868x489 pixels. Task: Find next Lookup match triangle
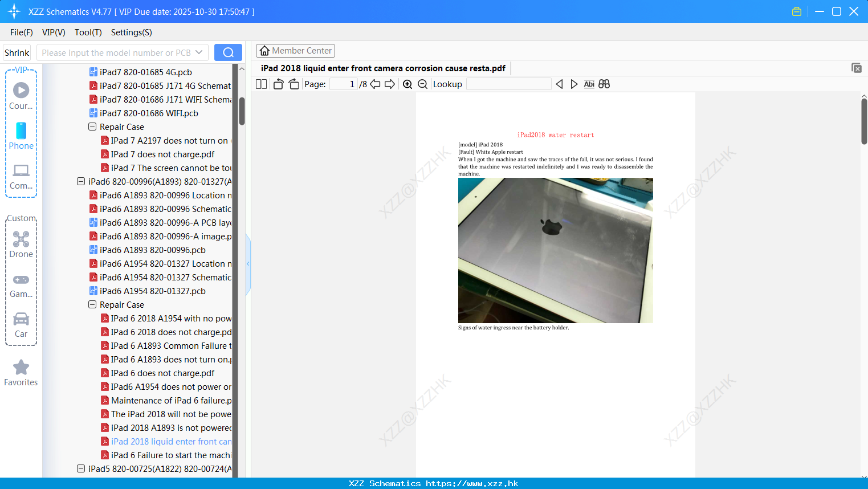574,84
